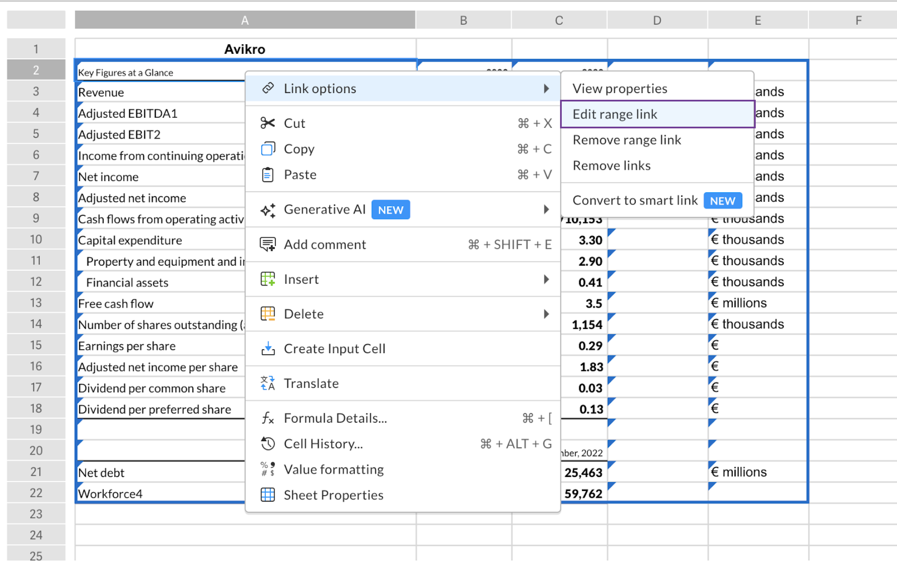897x588 pixels.
Task: Click the Create Input Cell download icon
Action: coord(268,349)
